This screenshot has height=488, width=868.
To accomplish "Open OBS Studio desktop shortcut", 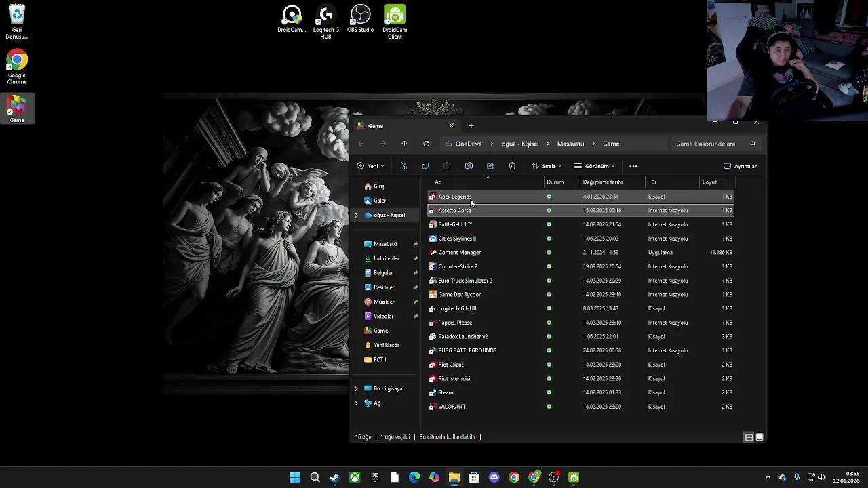I will 360,19.
